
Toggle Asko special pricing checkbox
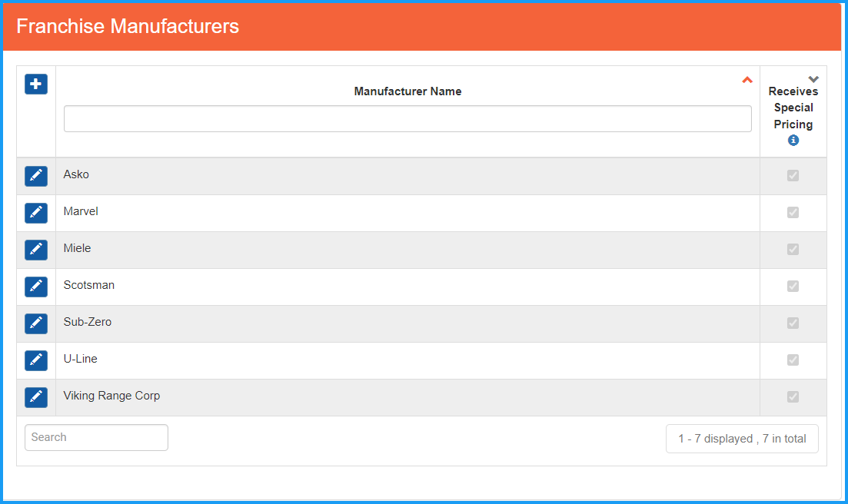click(793, 176)
